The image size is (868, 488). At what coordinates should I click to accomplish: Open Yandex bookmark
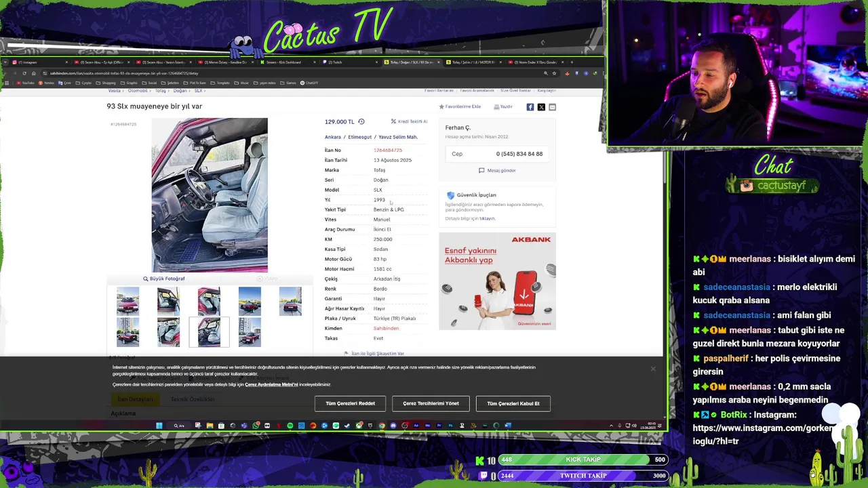(46, 83)
